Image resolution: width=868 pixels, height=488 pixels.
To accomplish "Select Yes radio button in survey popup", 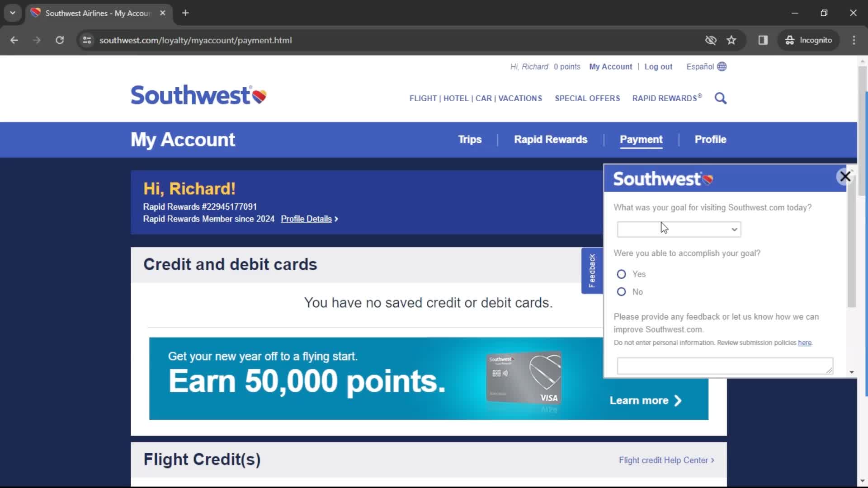I will point(621,273).
